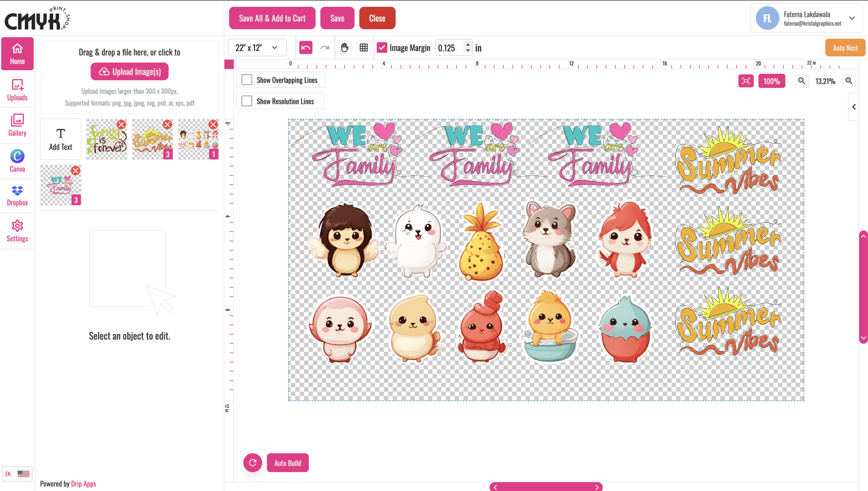Remove the We are Family thumbnail

pos(76,170)
